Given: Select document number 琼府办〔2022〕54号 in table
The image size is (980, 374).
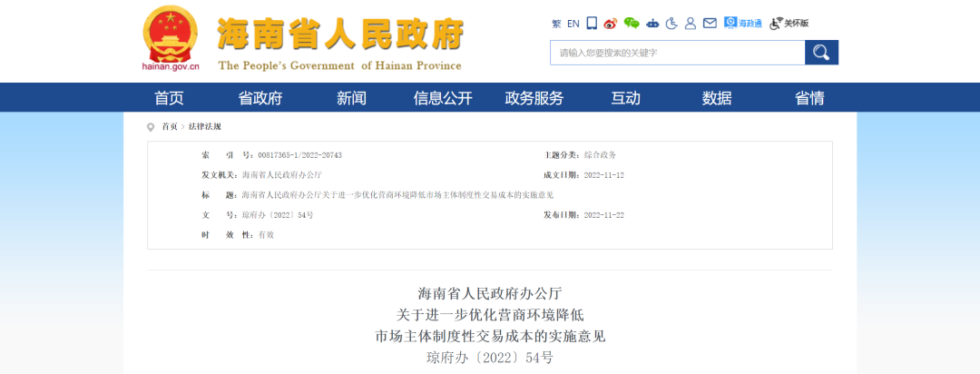Looking at the screenshot, I should pos(278,215).
